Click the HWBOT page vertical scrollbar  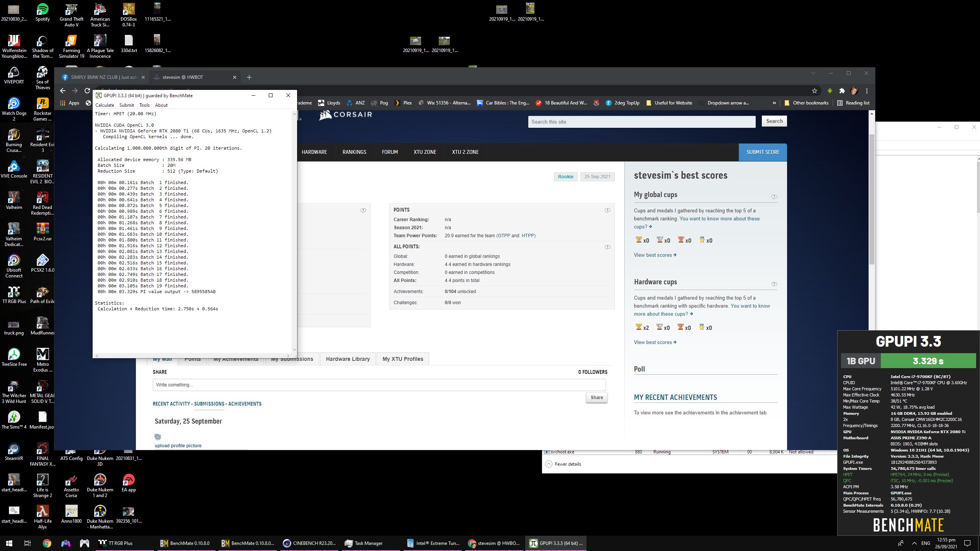click(x=872, y=199)
